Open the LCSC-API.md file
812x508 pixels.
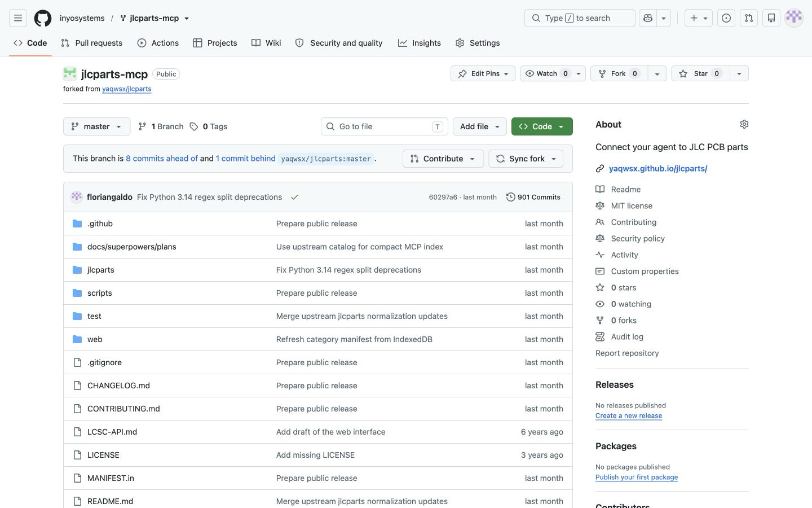click(x=112, y=432)
